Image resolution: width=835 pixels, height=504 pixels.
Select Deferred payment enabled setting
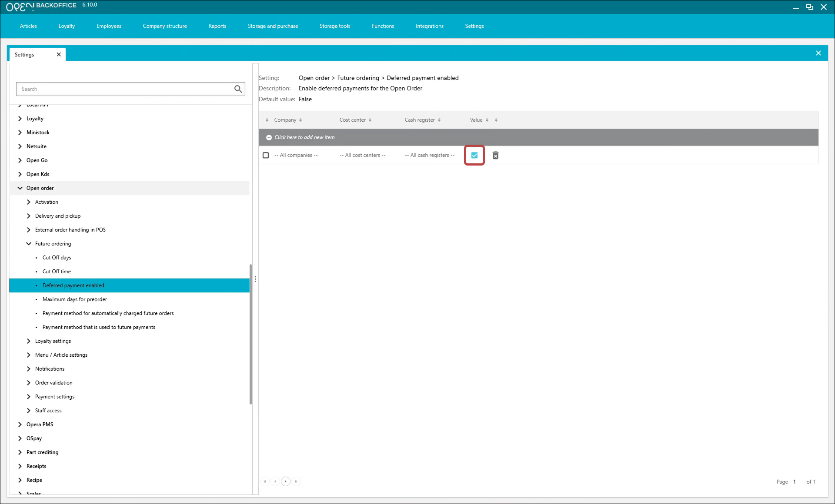129,285
